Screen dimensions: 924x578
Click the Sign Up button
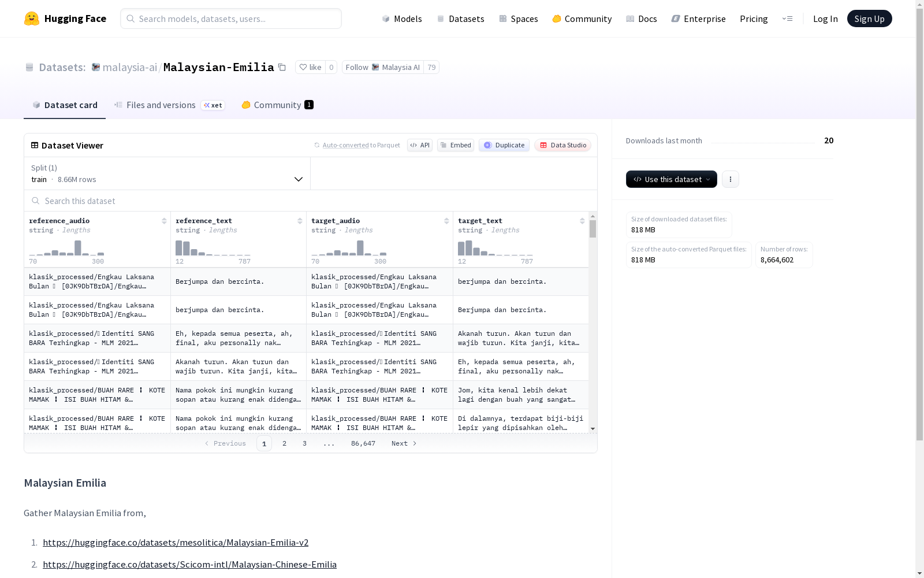[869, 18]
